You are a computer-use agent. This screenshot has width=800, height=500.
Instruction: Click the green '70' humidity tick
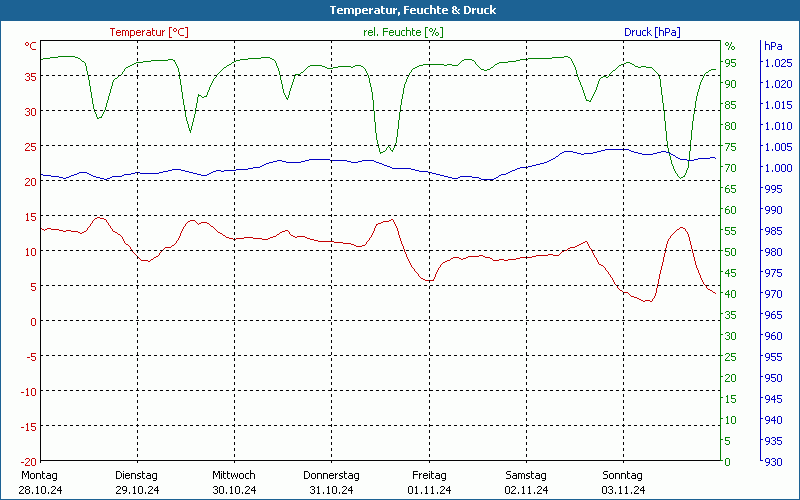point(731,168)
